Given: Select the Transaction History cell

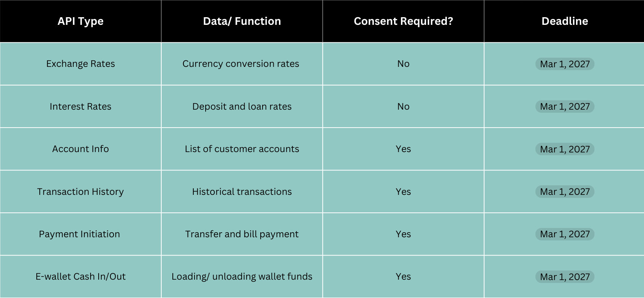Looking at the screenshot, I should coord(81,192).
